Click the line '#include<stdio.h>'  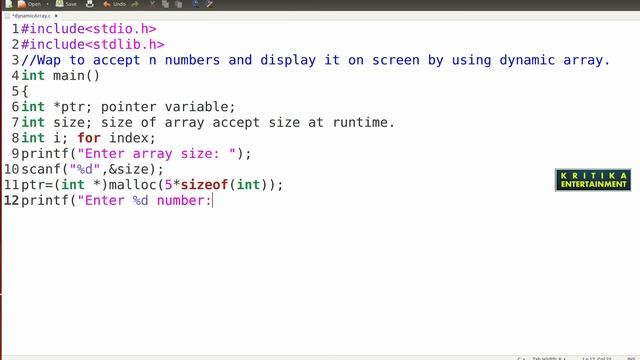click(x=89, y=29)
